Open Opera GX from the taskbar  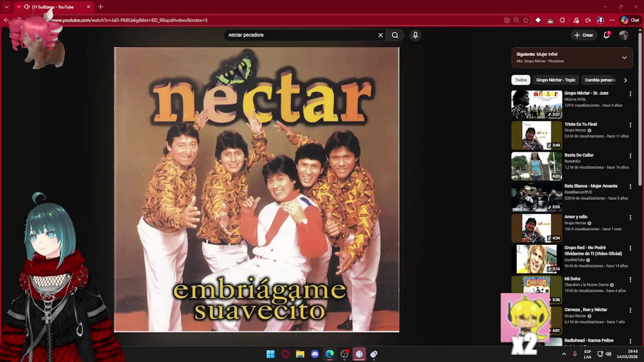point(285,354)
